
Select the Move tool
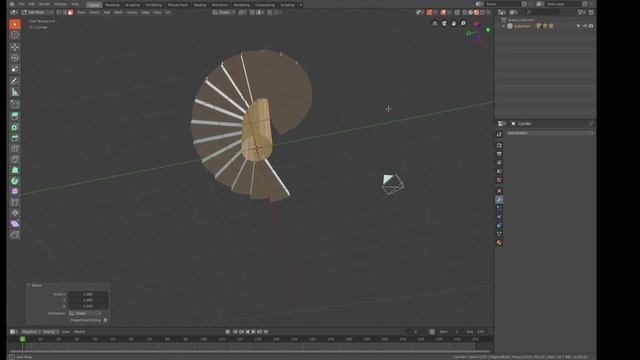[15, 47]
